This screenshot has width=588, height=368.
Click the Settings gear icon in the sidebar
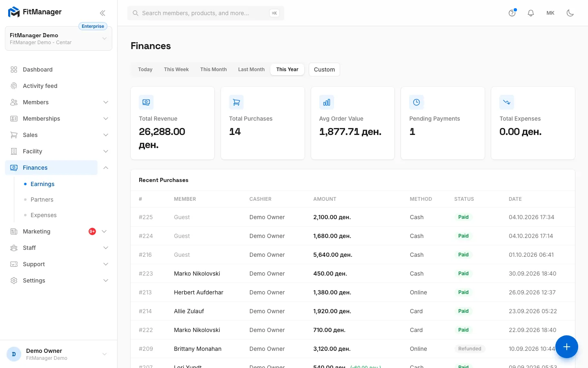14,280
